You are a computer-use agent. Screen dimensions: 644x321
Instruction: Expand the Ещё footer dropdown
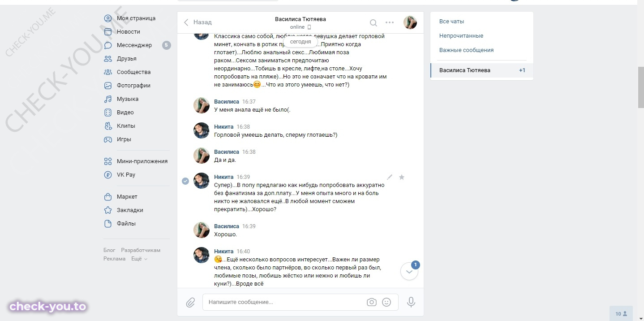coord(139,259)
